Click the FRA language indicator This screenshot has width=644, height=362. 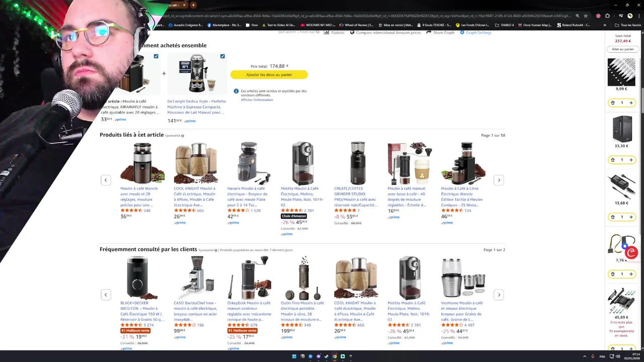pos(602,356)
